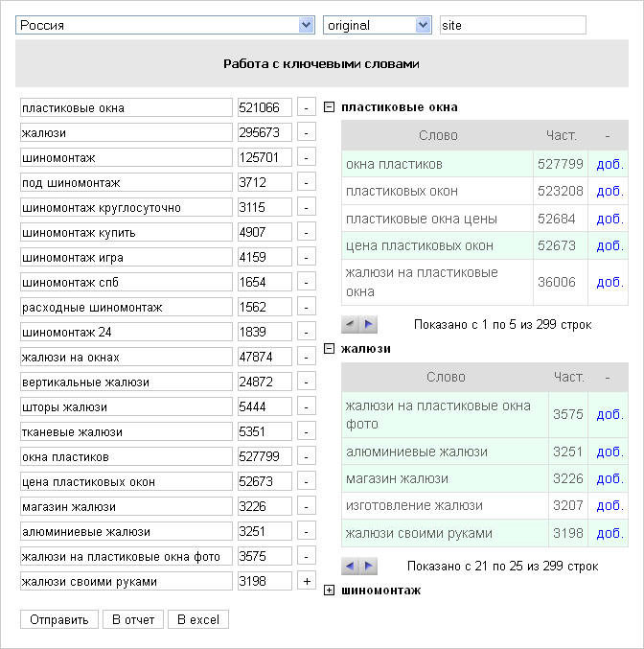Click the 'В отчет' button
This screenshot has height=649, width=644.
tap(133, 619)
